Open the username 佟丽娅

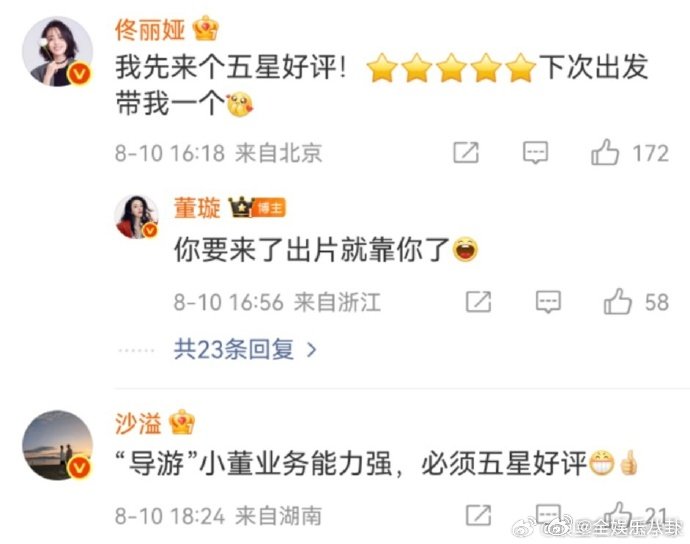(150, 30)
